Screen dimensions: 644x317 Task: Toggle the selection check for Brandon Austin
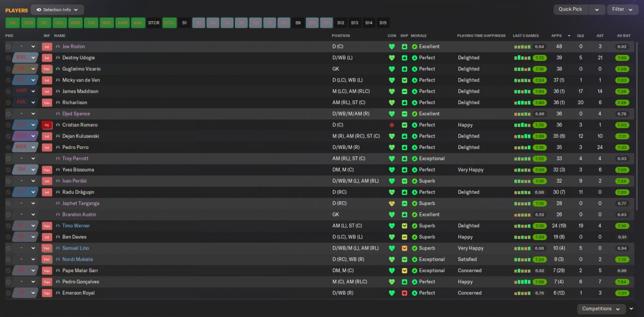(8, 214)
